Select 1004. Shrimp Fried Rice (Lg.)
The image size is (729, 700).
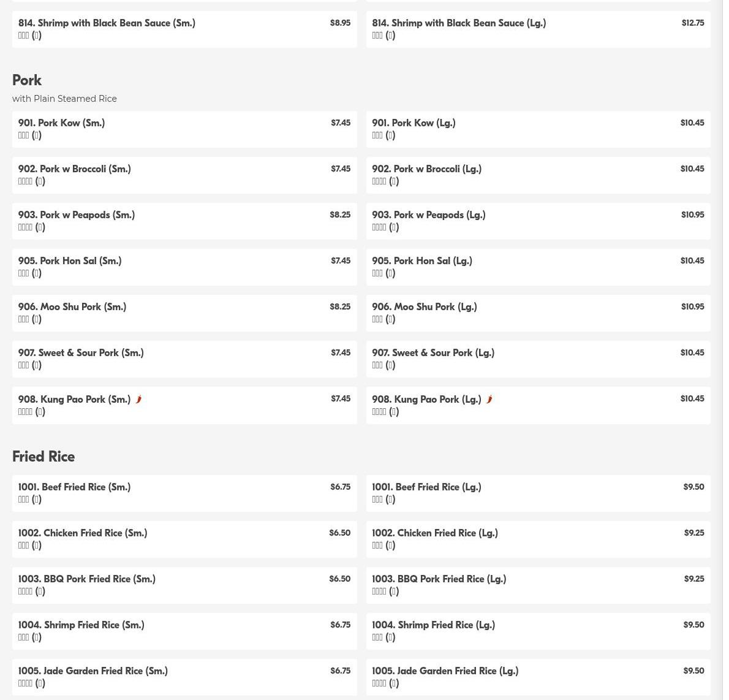(x=538, y=631)
